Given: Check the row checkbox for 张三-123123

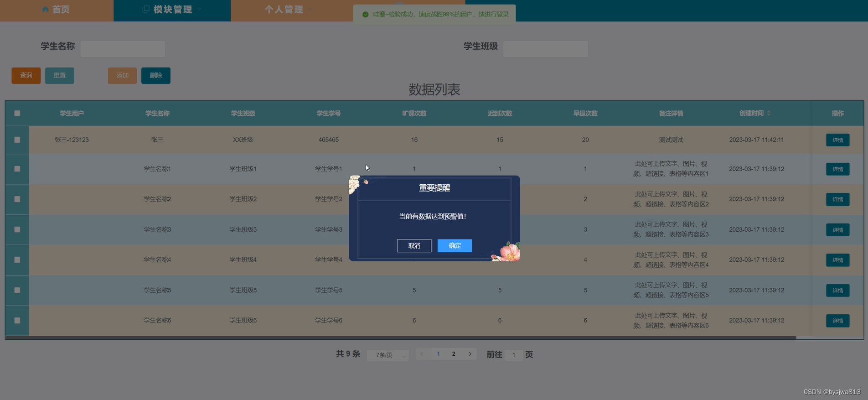Looking at the screenshot, I should click(17, 140).
